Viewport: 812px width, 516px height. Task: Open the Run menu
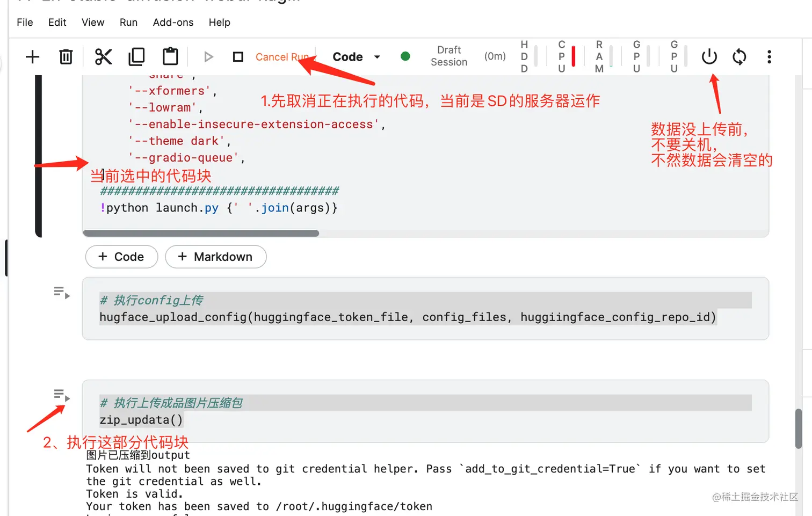pyautogui.click(x=128, y=23)
